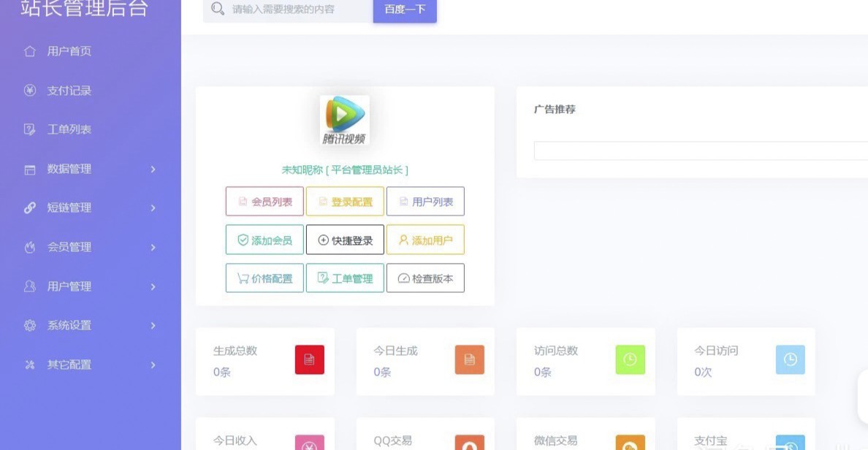Click the Tencent Video avatar logo
Viewport: 868px width, 450px height.
click(344, 120)
